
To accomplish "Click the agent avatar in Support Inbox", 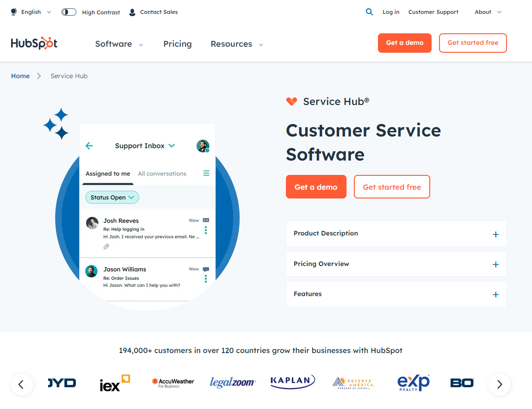I will [203, 146].
